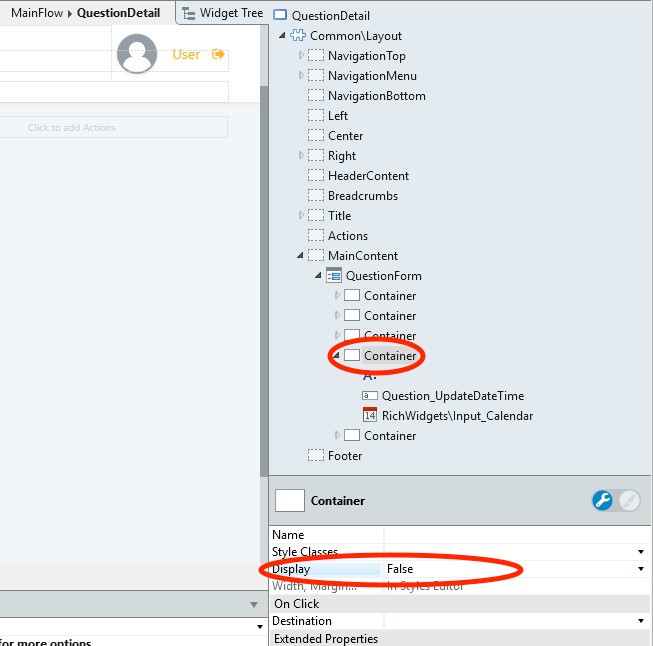Click the MainContent placeholder icon
This screenshot has height=646, width=653.
click(x=316, y=255)
